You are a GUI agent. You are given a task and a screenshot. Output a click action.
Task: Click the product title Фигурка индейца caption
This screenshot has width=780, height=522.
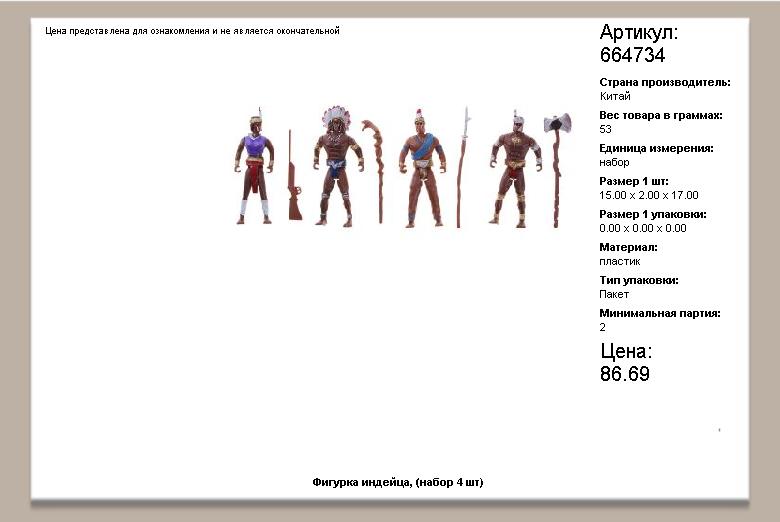tap(397, 482)
